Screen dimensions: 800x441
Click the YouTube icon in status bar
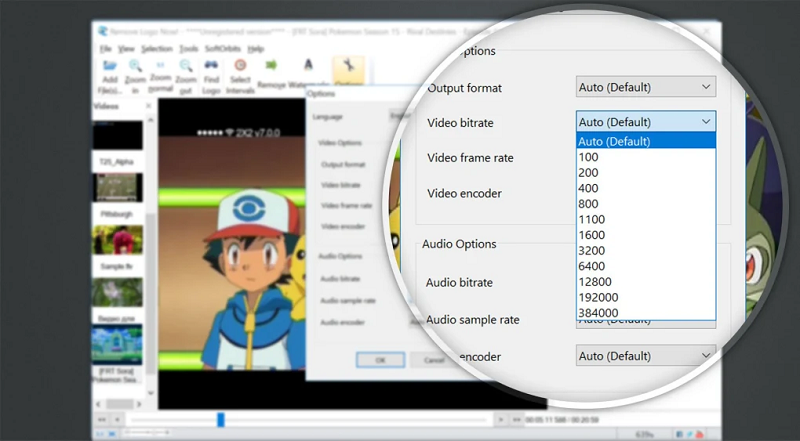(701, 434)
